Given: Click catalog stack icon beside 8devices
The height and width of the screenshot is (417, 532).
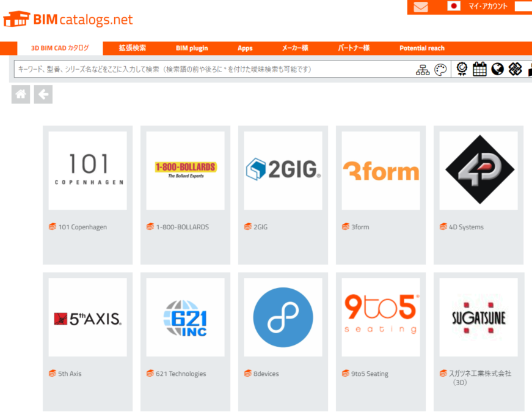Looking at the screenshot, I should click(248, 373).
